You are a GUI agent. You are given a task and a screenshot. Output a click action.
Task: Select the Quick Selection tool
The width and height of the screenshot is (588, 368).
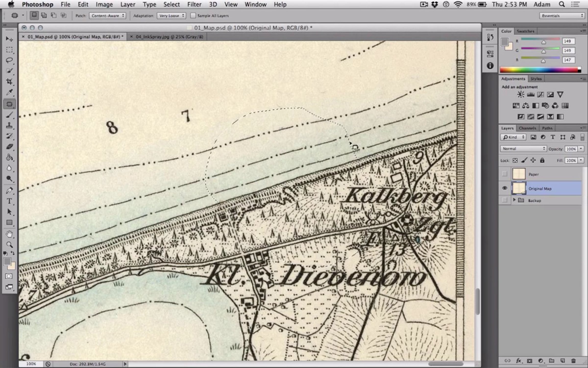point(9,71)
